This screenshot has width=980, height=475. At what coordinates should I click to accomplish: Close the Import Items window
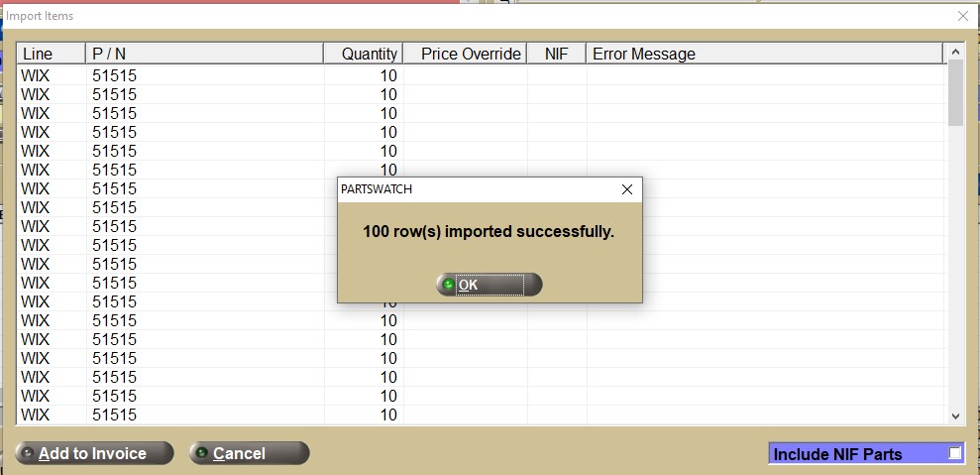pyautogui.click(x=962, y=16)
